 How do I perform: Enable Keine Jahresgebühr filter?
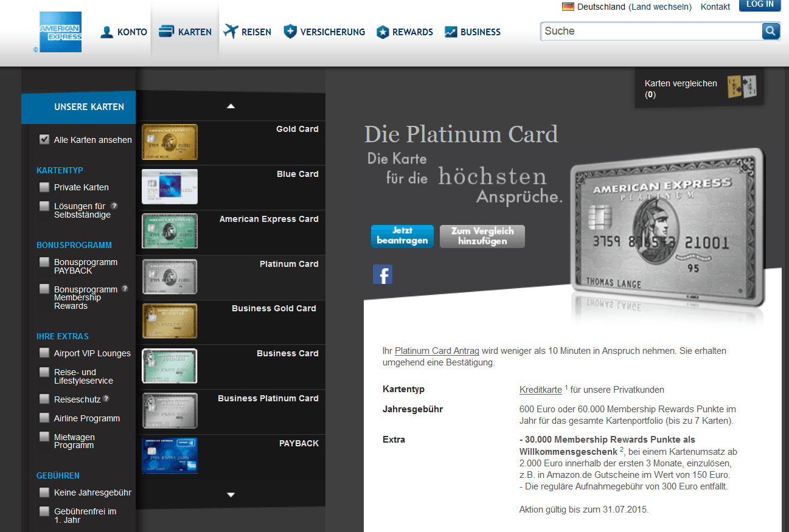tap(44, 492)
